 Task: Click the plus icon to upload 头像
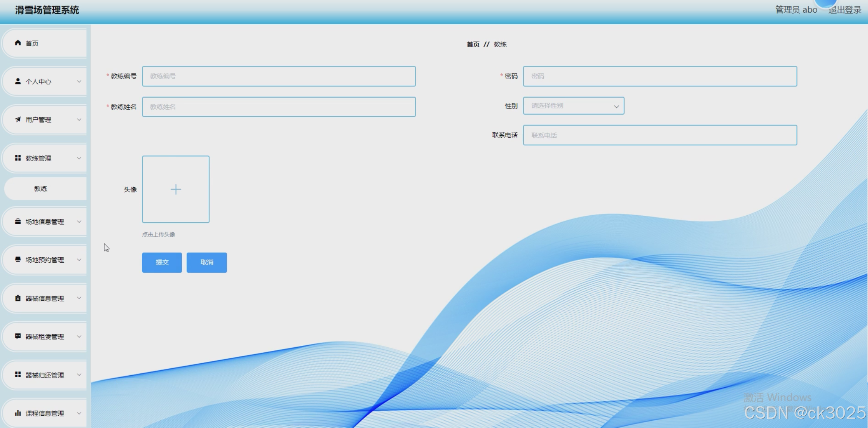176,189
